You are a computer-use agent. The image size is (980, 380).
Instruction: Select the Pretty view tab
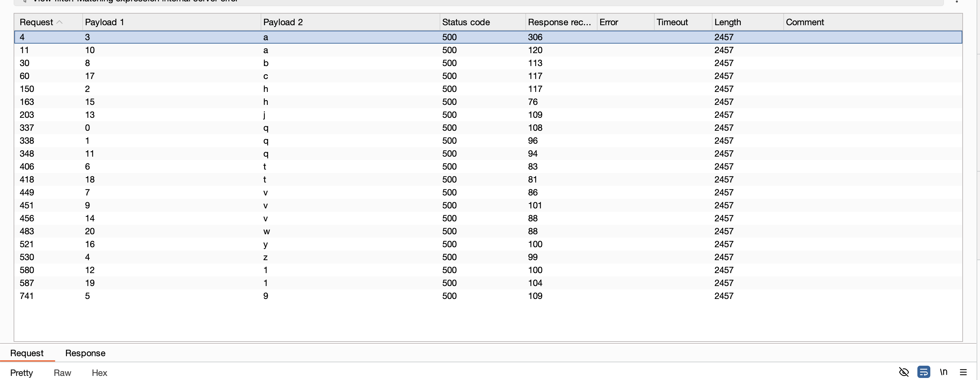(21, 373)
